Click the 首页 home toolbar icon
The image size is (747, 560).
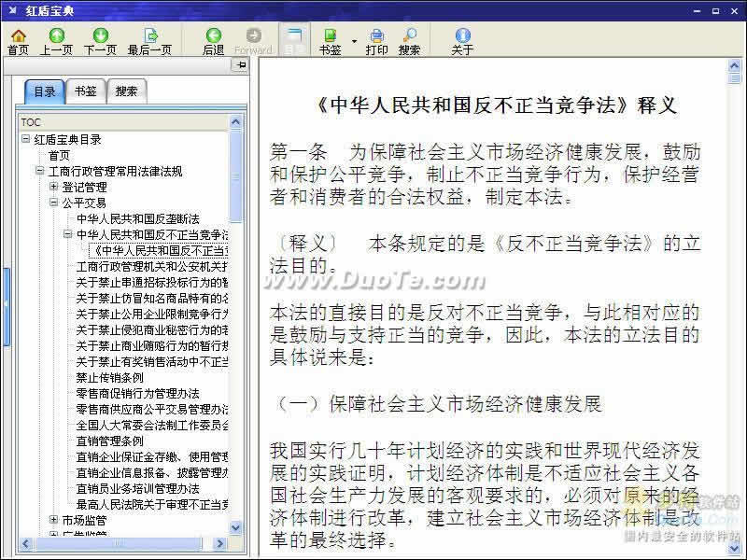(18, 40)
